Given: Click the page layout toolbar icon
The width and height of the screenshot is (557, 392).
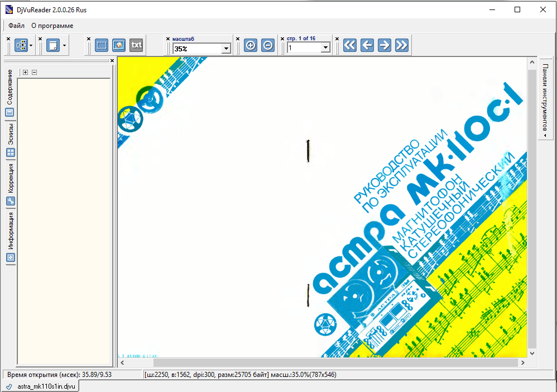Looking at the screenshot, I should (53, 45).
